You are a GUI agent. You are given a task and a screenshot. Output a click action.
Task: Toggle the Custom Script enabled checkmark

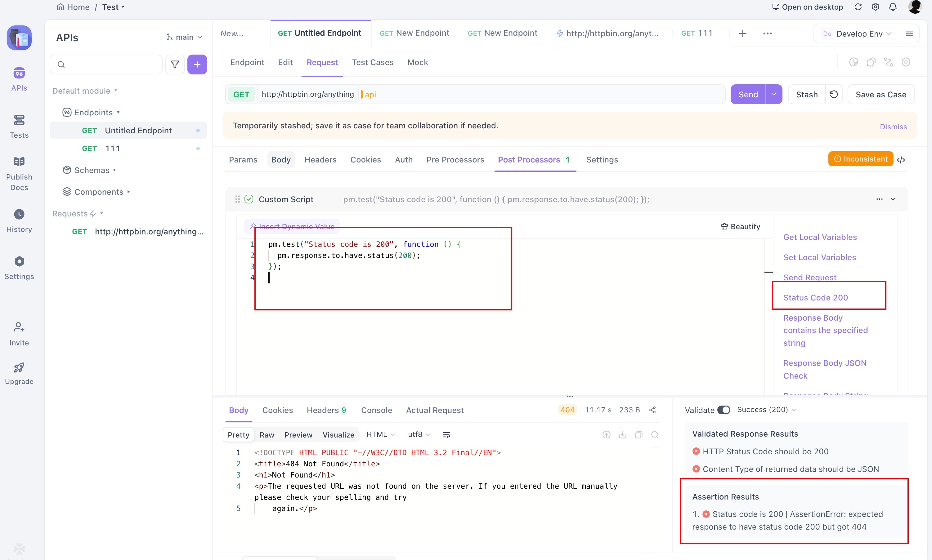click(x=249, y=199)
